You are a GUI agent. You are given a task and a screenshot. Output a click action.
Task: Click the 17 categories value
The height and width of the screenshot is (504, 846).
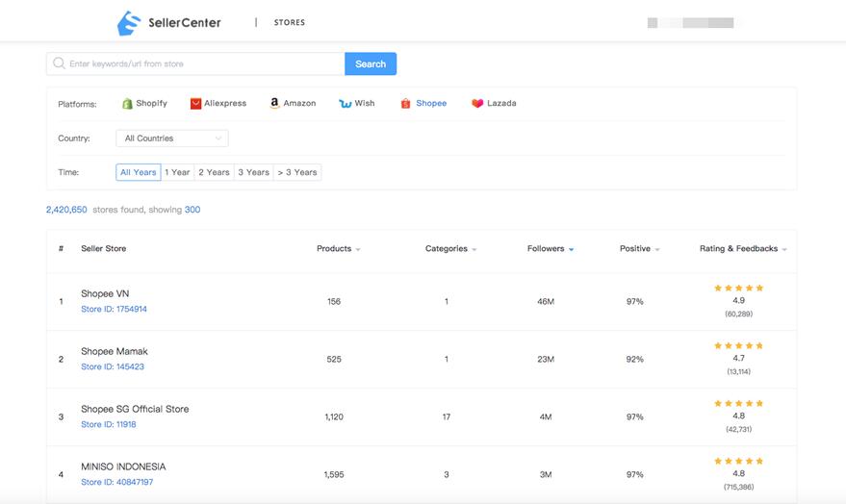(447, 417)
